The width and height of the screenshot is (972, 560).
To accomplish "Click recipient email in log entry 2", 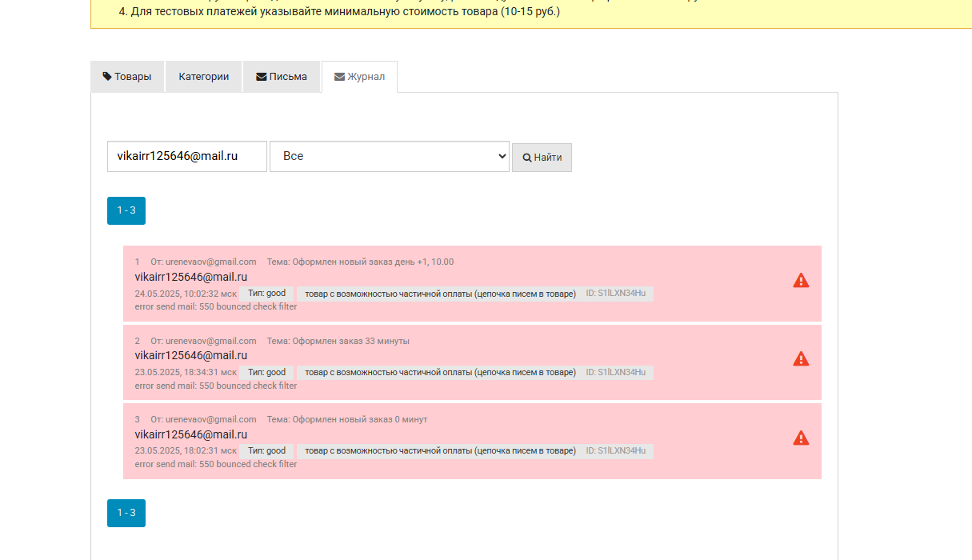I will click(191, 355).
